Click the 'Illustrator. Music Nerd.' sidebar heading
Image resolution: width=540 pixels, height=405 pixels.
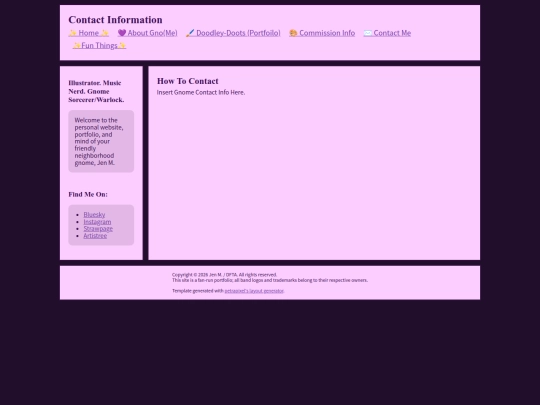click(96, 92)
